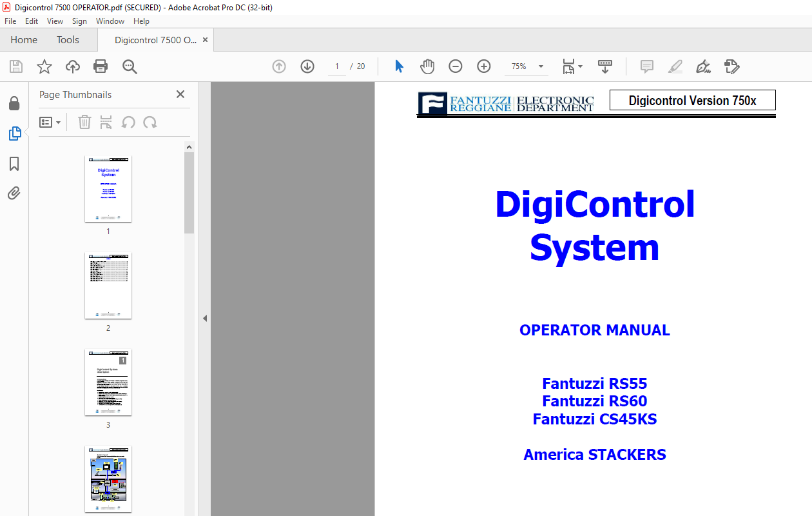Click the Fantuzzi Reggiane logo
The image size is (812, 516).
pyautogui.click(x=507, y=103)
